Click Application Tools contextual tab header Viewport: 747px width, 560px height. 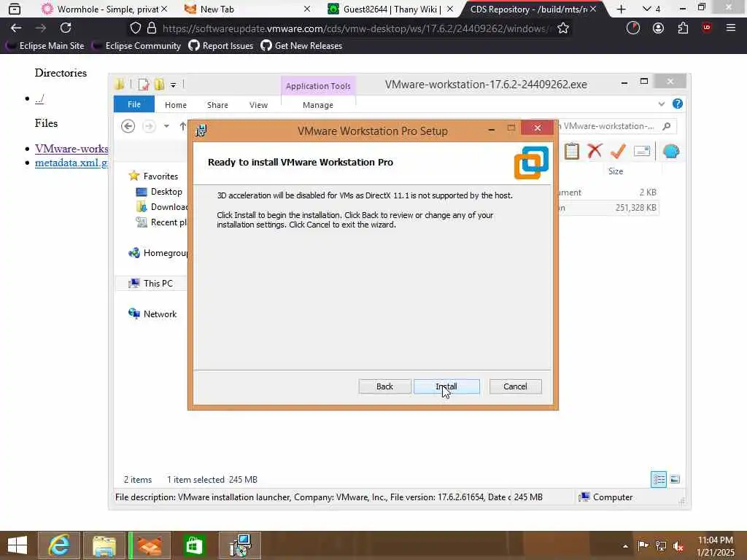318,86
